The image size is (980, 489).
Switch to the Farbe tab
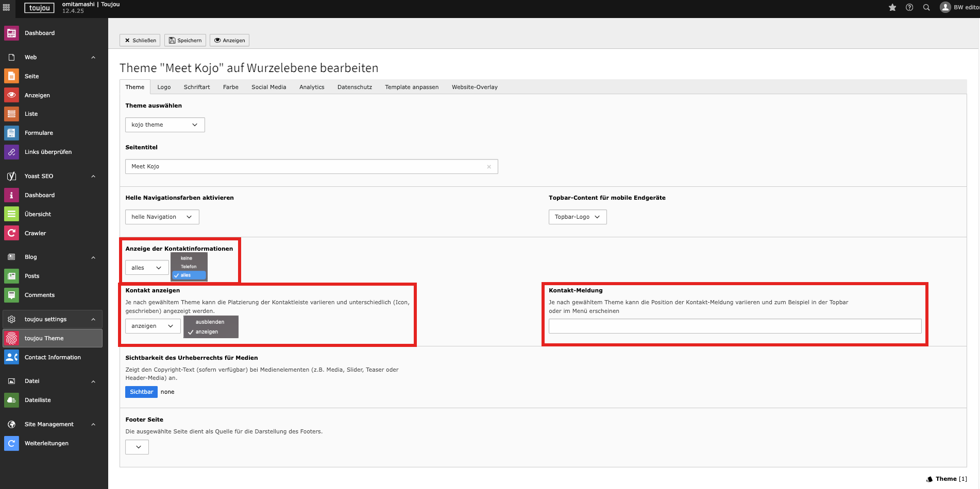coord(230,87)
